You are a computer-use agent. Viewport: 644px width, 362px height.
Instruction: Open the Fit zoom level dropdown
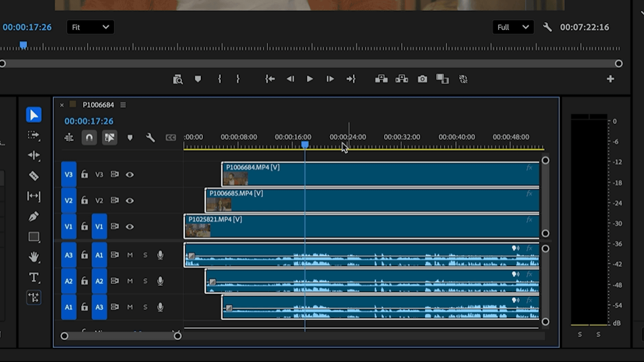(x=90, y=27)
